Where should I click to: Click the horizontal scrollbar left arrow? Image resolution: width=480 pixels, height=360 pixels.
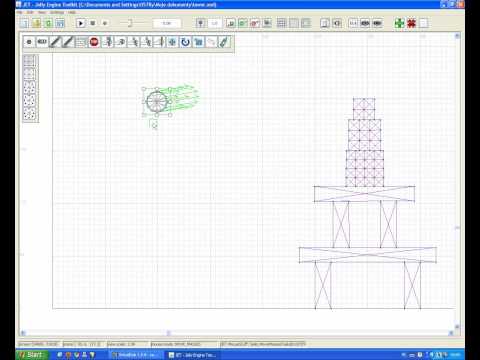click(x=23, y=333)
